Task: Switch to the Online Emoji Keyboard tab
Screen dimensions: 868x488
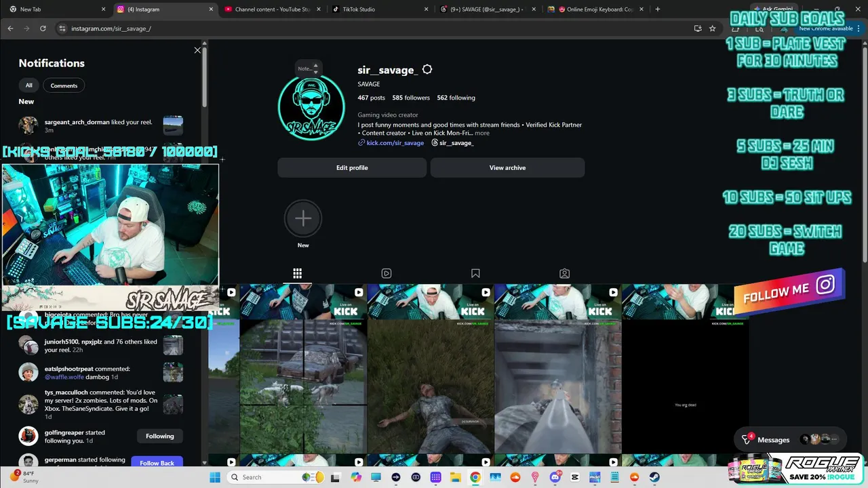Action: (595, 9)
